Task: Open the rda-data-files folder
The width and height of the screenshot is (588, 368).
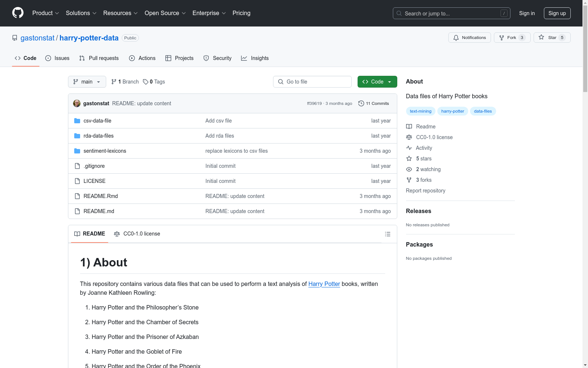Action: pyautogui.click(x=98, y=136)
